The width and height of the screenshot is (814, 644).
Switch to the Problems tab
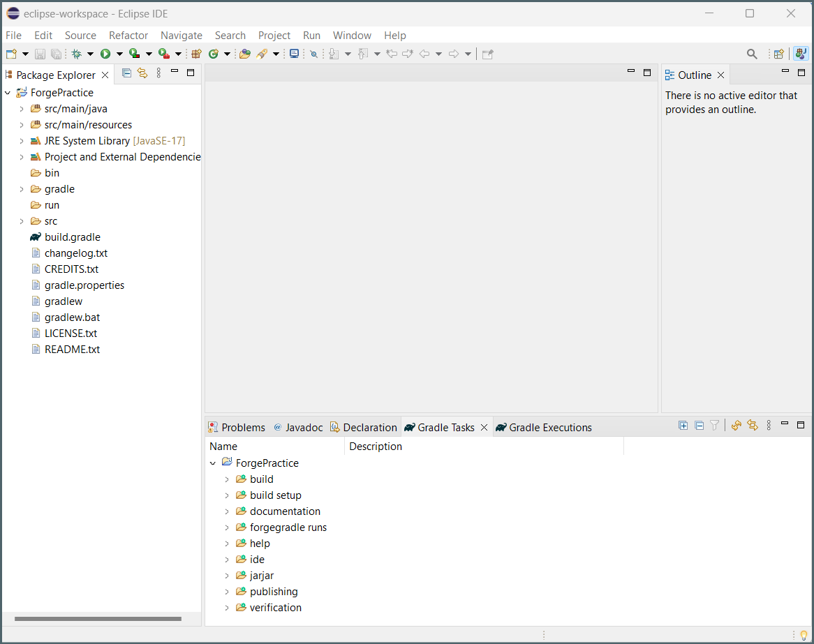[x=237, y=428]
